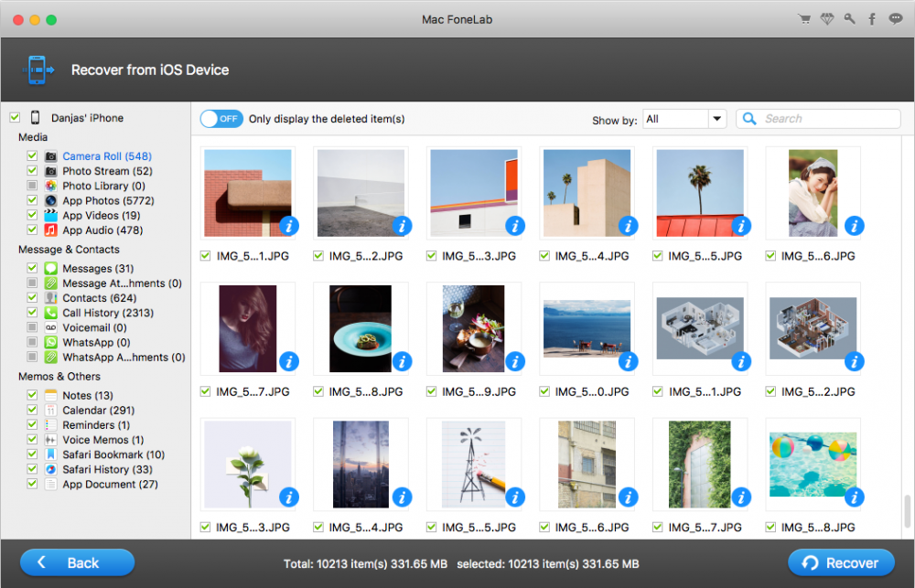915x588 pixels.
Task: Open the Show by dropdown
Action: [x=675, y=119]
